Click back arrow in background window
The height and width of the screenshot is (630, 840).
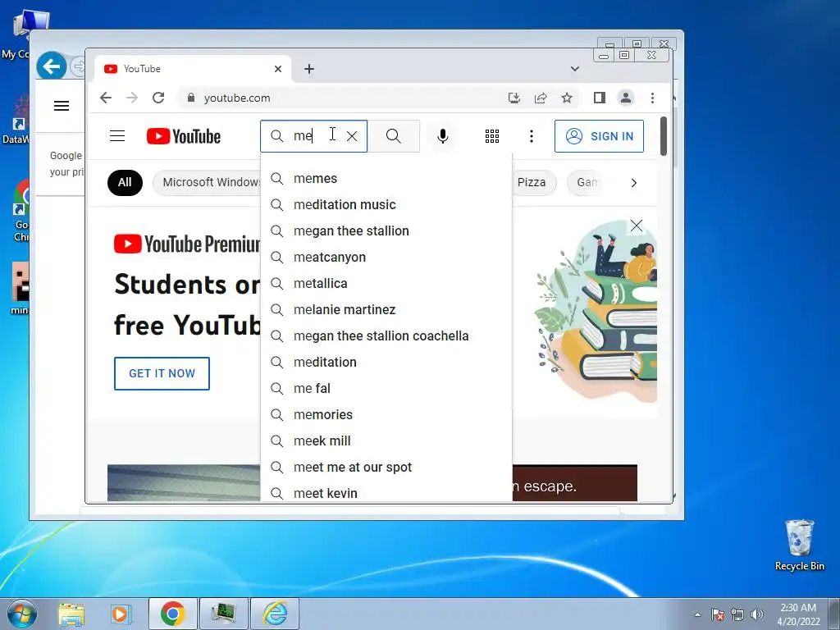pos(52,66)
